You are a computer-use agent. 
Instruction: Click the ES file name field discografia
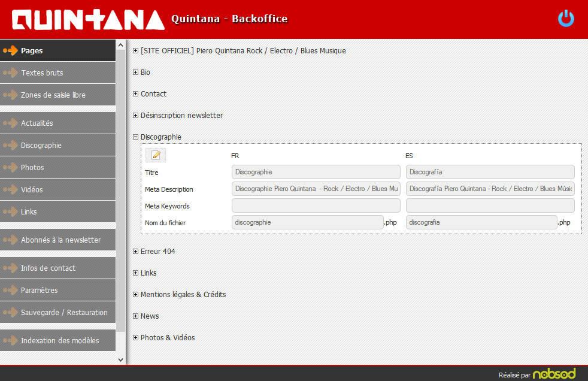point(481,222)
